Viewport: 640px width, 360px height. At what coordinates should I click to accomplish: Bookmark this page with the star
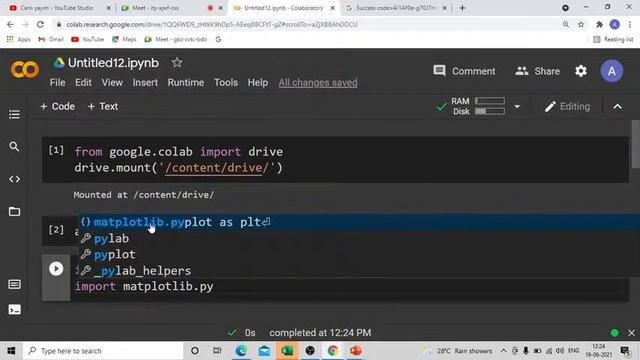point(581,24)
